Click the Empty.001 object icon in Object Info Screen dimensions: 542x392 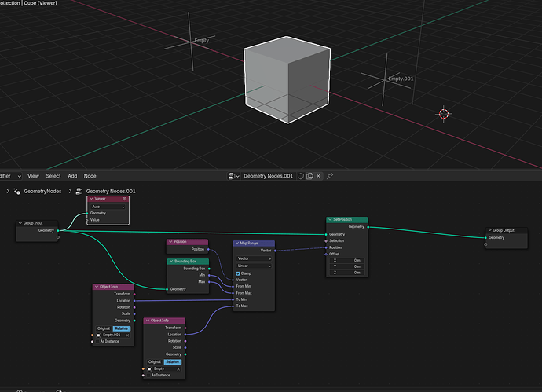(99, 335)
